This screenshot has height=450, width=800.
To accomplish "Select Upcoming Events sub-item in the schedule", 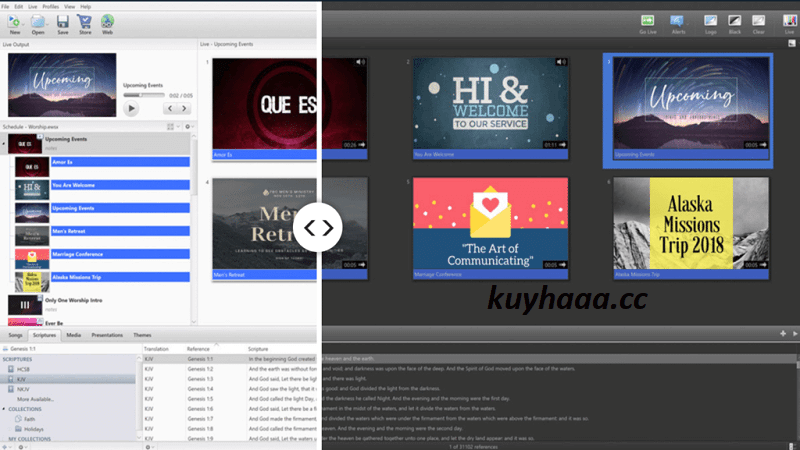I will point(120,208).
